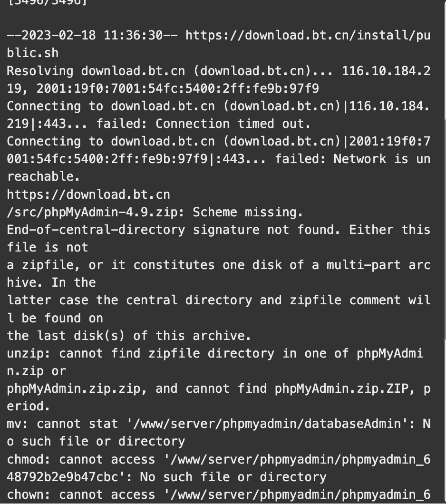Click the standalone https://download.bt.cn line
This screenshot has width=446, height=504.
[88, 194]
